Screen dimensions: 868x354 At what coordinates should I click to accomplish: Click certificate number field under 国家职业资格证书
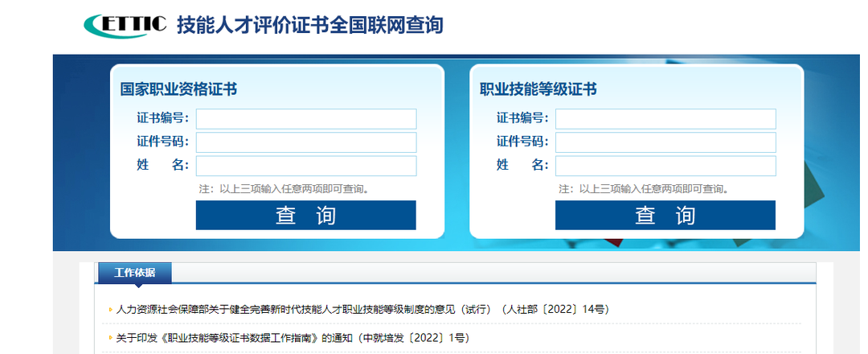tap(306, 119)
